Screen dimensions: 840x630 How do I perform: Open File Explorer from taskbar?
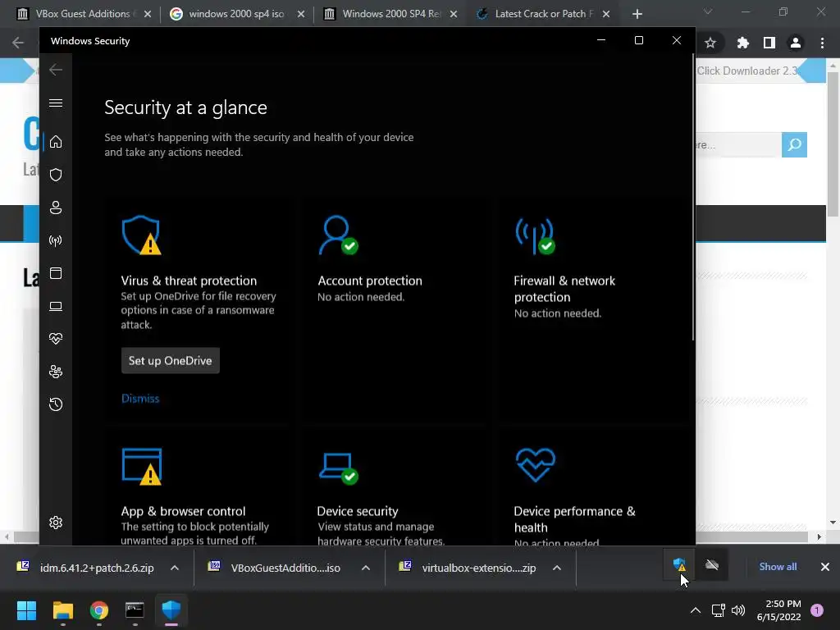(62, 610)
